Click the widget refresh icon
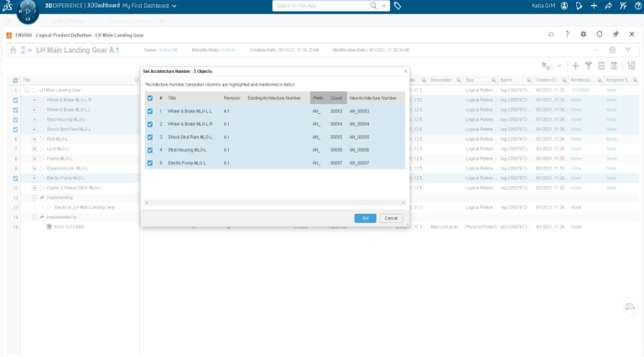This screenshot has height=357, width=644. pos(600,34)
